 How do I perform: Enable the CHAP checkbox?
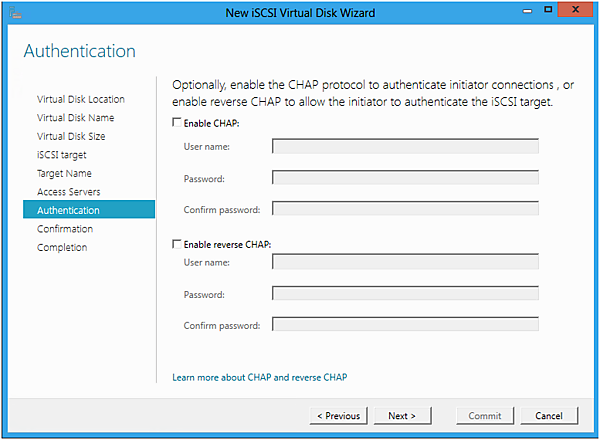pyautogui.click(x=177, y=123)
